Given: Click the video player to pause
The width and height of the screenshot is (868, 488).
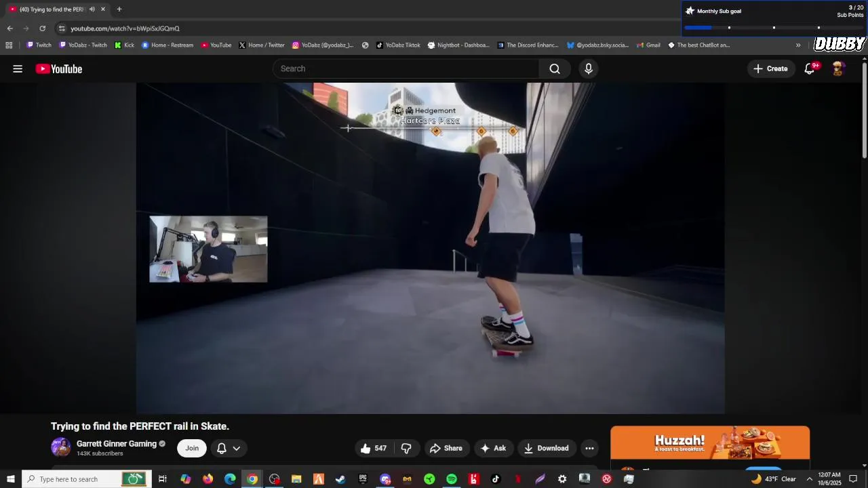Looking at the screenshot, I should (430, 248).
